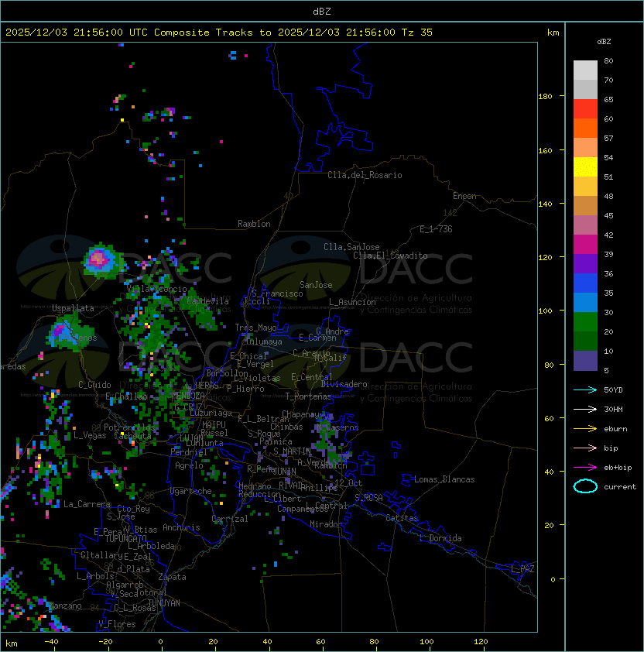Click the 'Zapata' map label
644x652 pixels.
172,577
